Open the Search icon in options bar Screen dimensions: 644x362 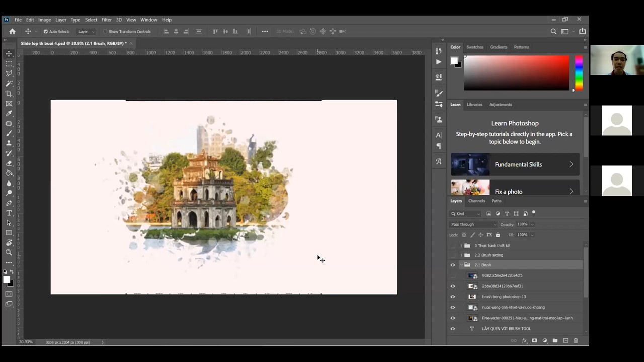pos(553,31)
